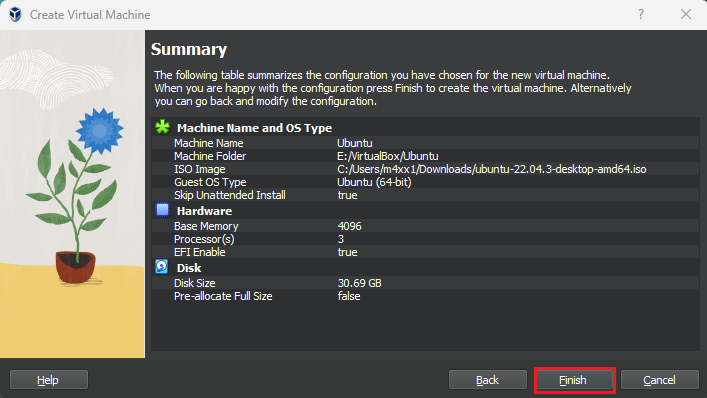Select the Machine Name and OS Type header
Screen dimensions: 707x398
(x=254, y=128)
